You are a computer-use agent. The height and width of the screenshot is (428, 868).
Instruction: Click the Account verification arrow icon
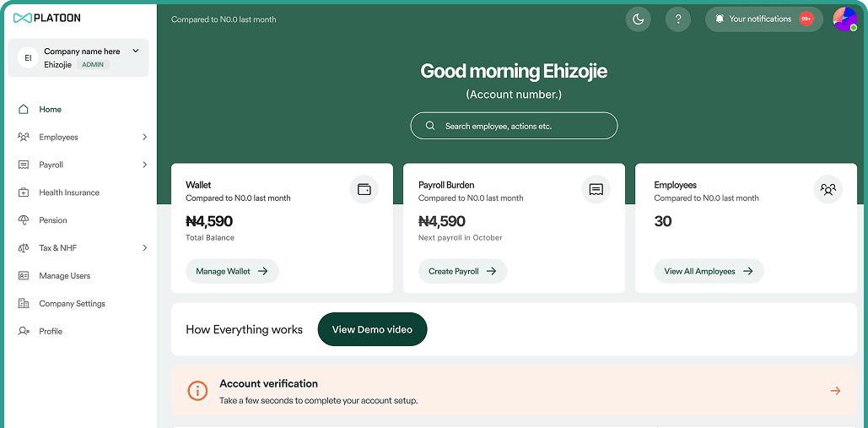[835, 391]
